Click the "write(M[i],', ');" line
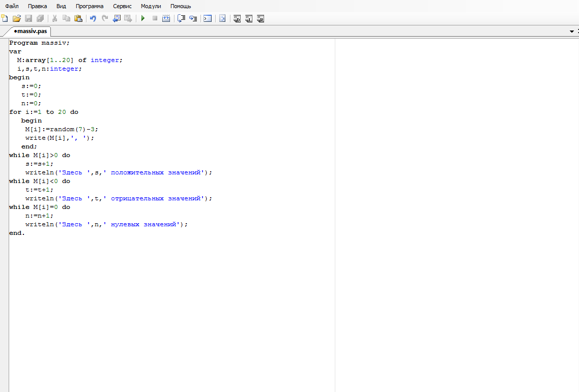Viewport: 579px width, 392px height. pos(60,138)
